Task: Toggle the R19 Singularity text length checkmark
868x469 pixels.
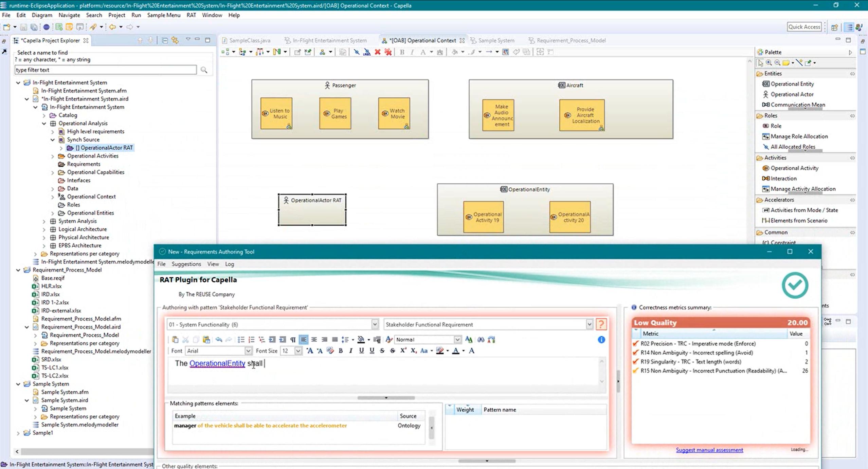Action: pyautogui.click(x=636, y=362)
